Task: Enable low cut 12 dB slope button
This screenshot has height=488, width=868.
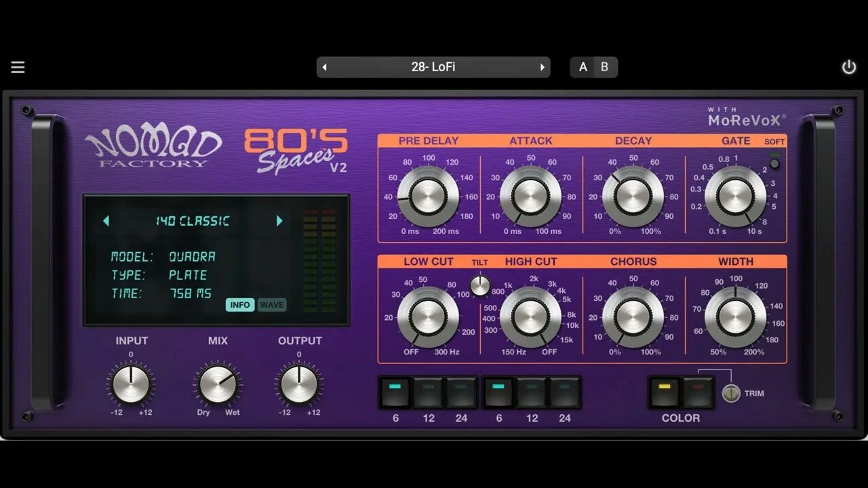Action: pos(429,392)
